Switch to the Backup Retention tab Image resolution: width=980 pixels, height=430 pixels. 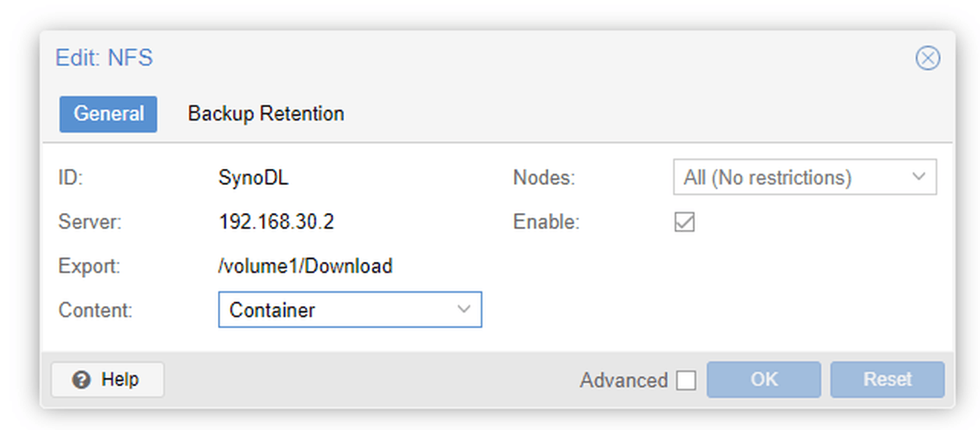click(x=266, y=114)
